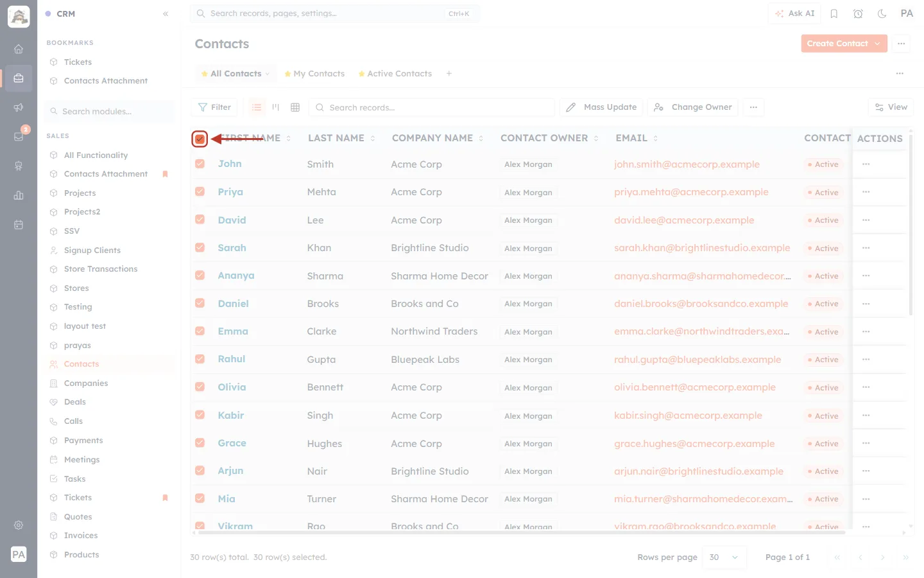Screen dimensions: 924x578
Task: Open the Filter button
Action: click(214, 107)
